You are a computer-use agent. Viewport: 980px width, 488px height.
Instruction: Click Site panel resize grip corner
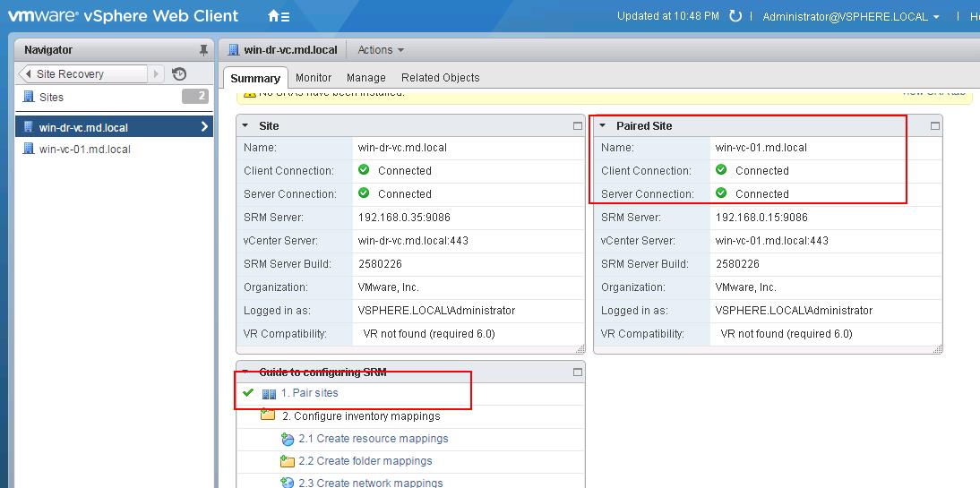click(x=580, y=349)
